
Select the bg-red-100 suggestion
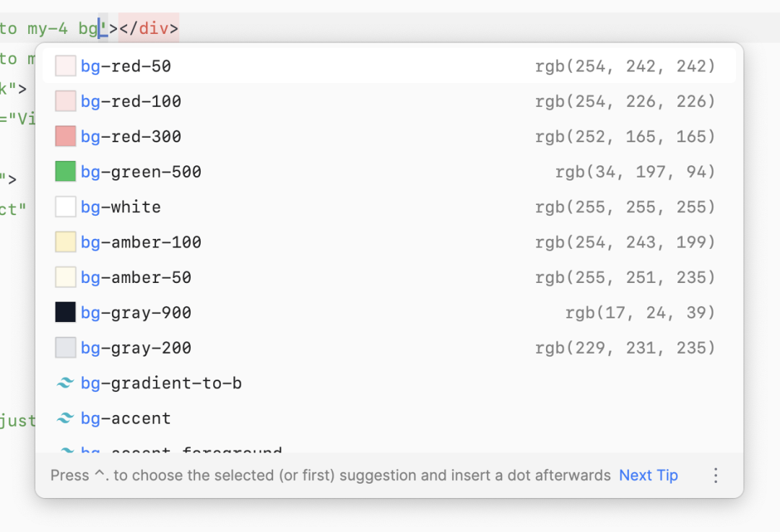tap(131, 102)
